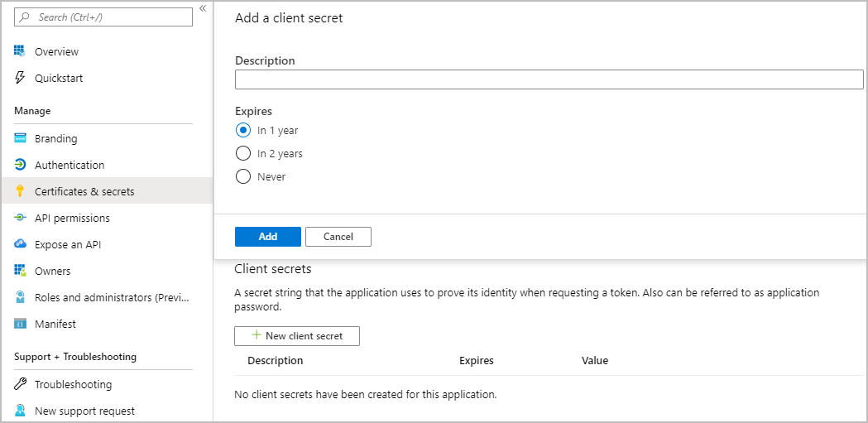Select the In 1 year radio button
This screenshot has height=423, width=868.
[x=243, y=130]
